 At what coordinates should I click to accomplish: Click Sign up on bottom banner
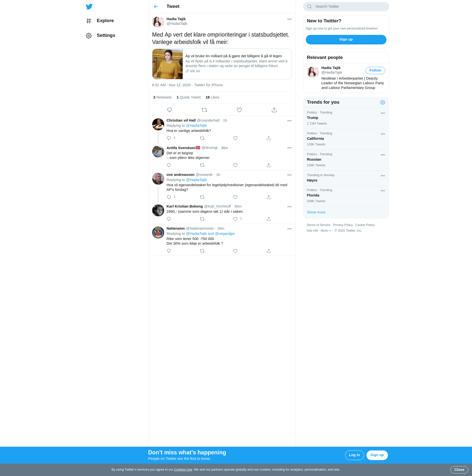[377, 455]
